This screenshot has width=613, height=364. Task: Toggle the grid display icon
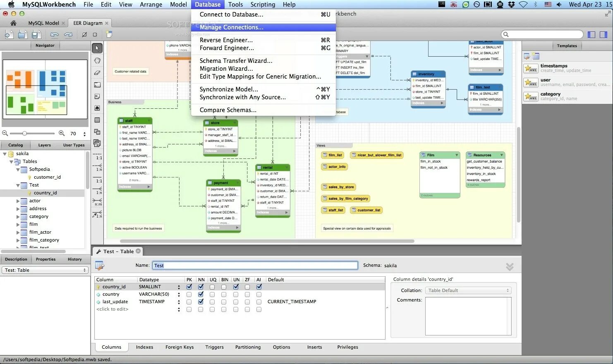click(x=95, y=35)
